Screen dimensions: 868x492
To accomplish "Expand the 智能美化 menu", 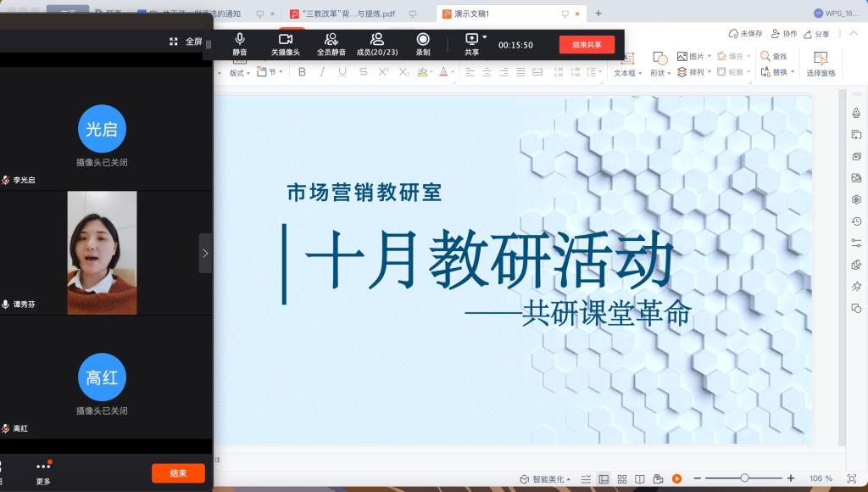I will 545,479.
